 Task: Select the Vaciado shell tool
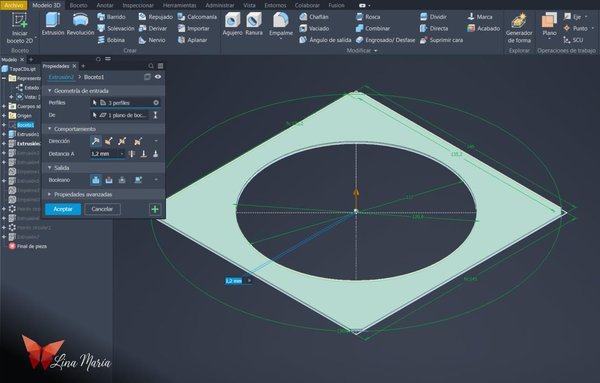(x=314, y=28)
